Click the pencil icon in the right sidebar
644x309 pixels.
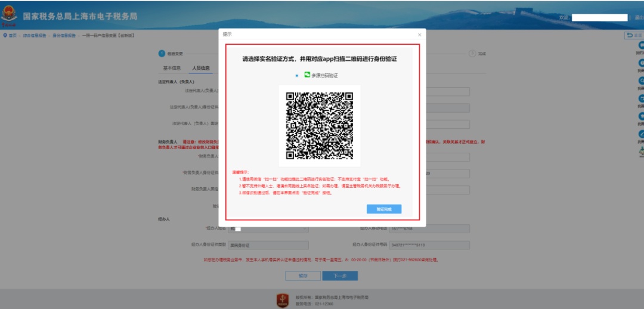(640, 134)
